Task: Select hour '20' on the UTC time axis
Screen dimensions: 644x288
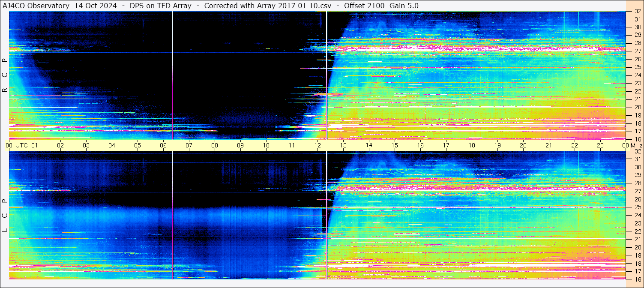Action: click(523, 145)
